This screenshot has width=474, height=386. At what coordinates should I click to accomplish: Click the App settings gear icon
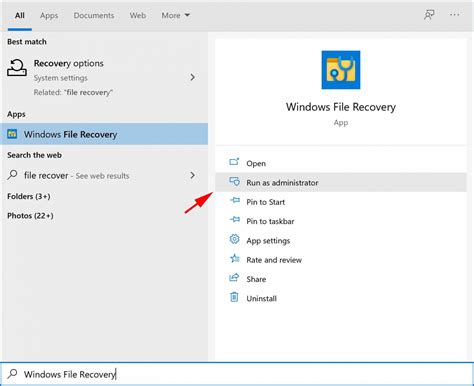click(x=234, y=239)
